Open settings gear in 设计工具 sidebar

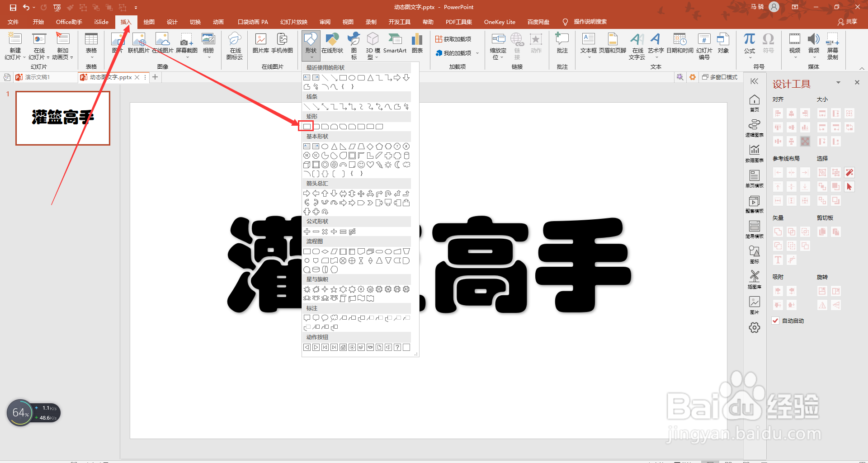(755, 327)
